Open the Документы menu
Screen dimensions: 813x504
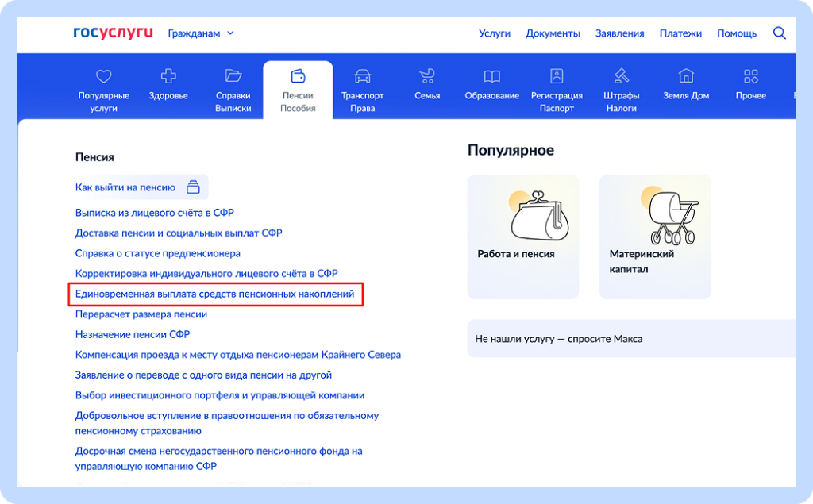pos(553,33)
